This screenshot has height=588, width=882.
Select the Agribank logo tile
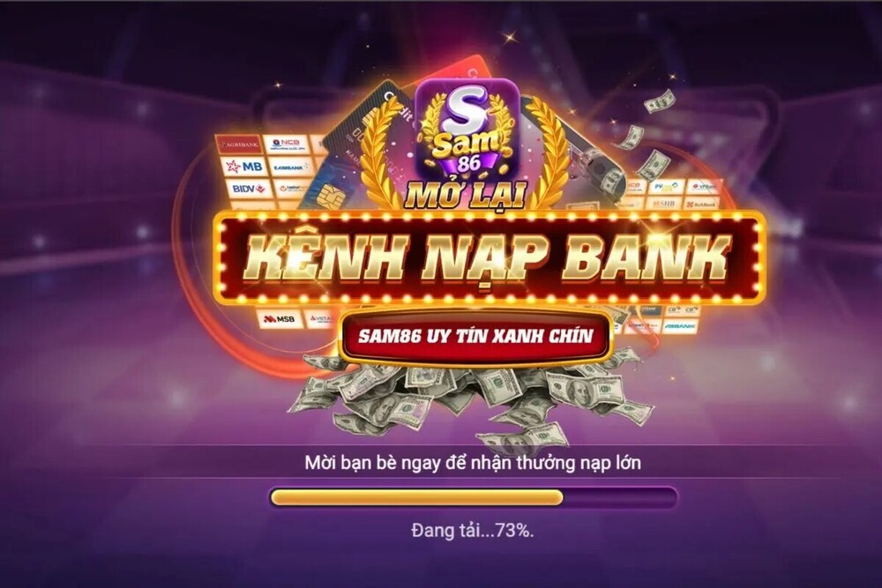click(x=239, y=145)
